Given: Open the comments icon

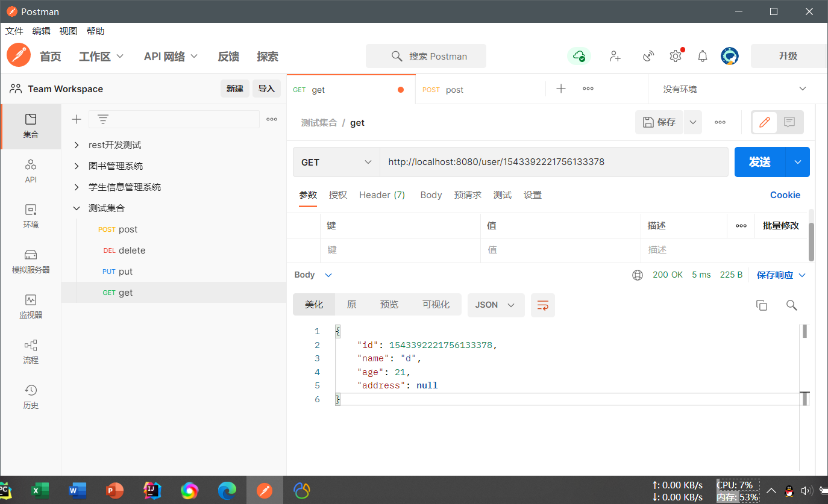Looking at the screenshot, I should tap(789, 122).
